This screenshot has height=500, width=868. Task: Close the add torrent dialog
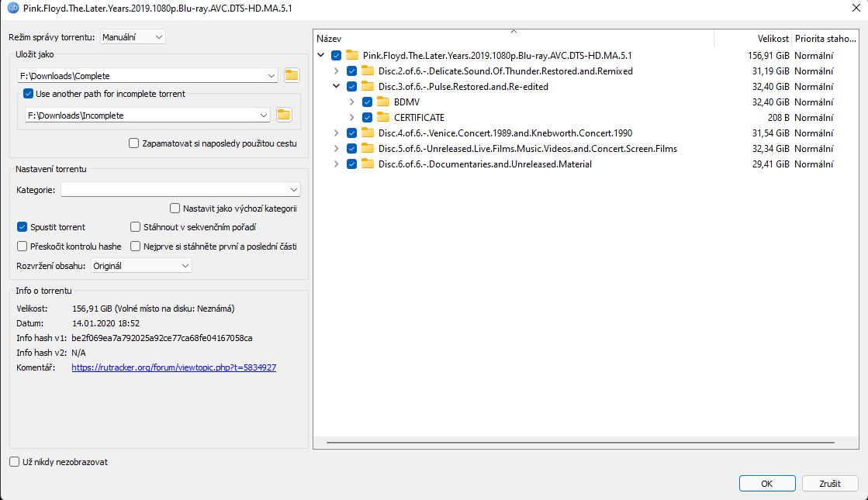pyautogui.click(x=856, y=8)
